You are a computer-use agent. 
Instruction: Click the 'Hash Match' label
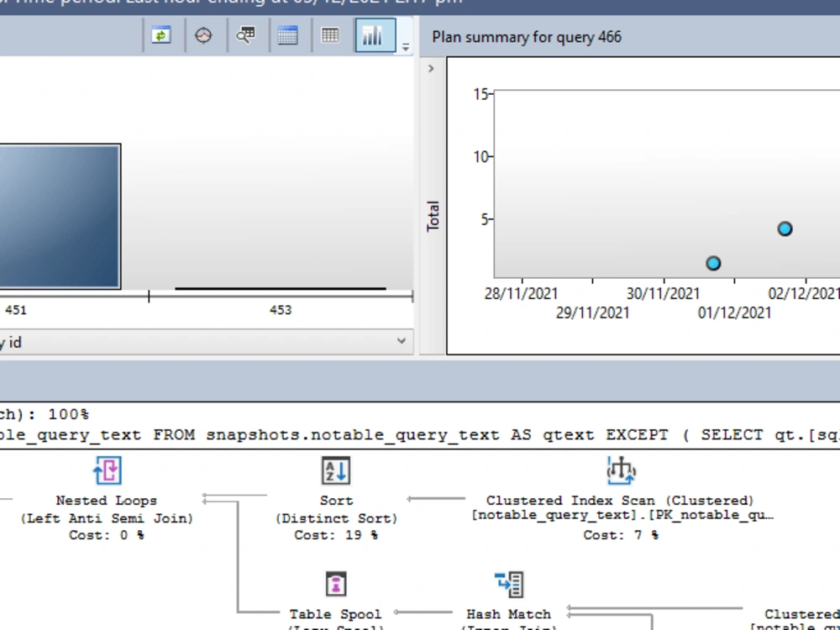[508, 614]
